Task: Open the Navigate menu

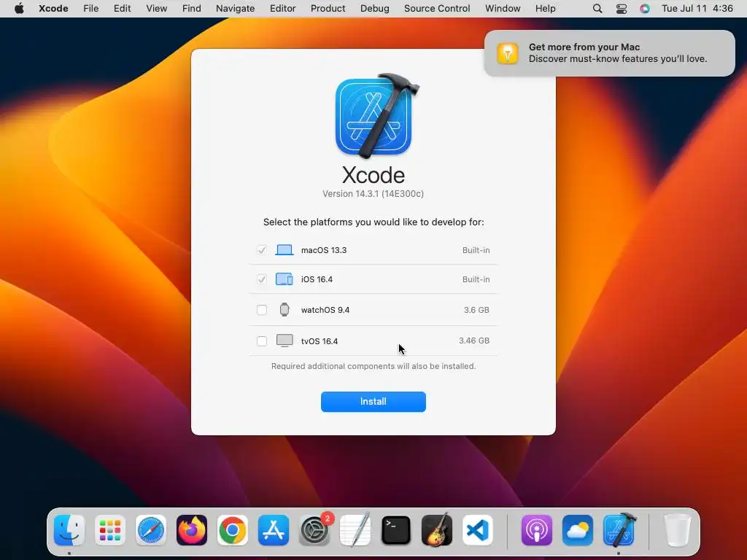Action: tap(236, 9)
